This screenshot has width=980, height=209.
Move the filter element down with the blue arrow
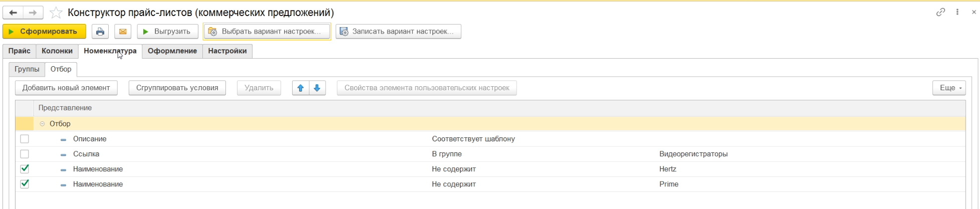tap(317, 88)
